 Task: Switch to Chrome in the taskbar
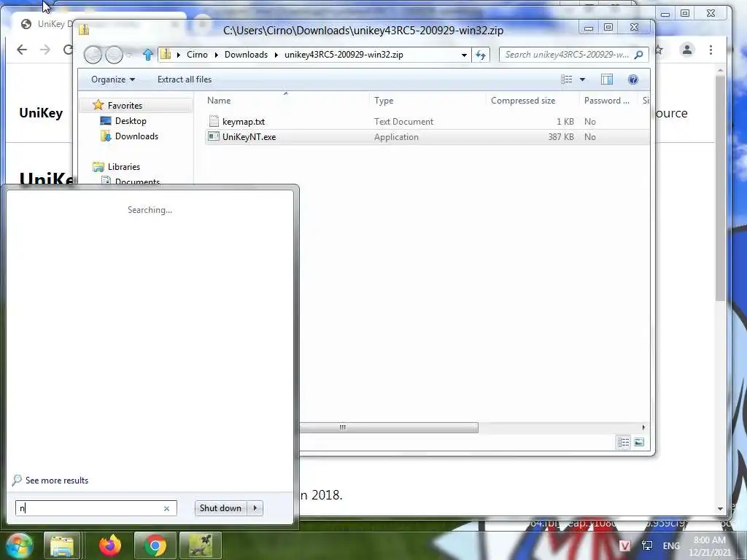tap(155, 545)
